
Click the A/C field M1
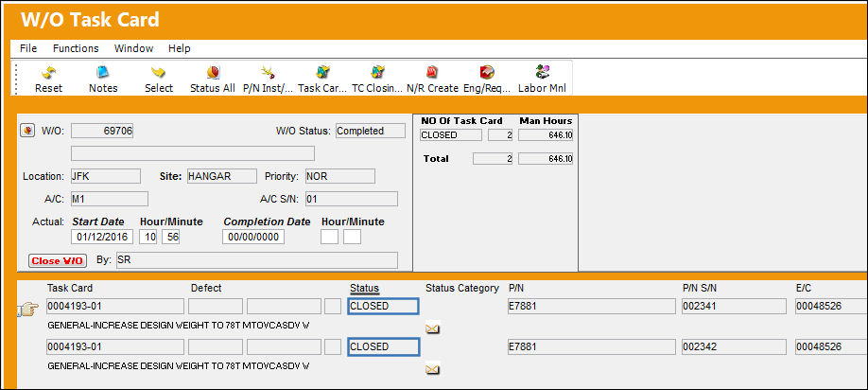(x=109, y=199)
